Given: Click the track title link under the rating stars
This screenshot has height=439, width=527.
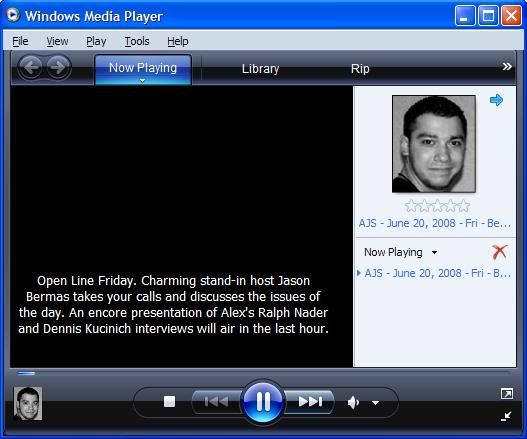Looking at the screenshot, I should tap(435, 223).
